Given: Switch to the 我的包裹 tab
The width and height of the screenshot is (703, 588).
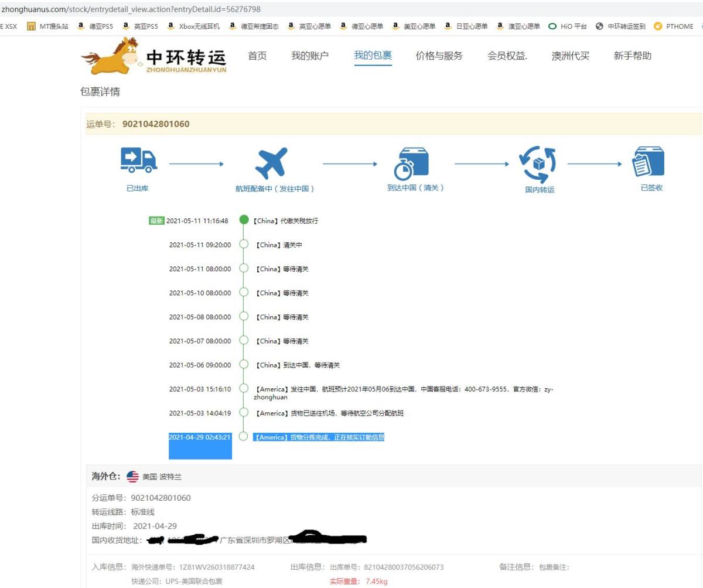Looking at the screenshot, I should point(373,55).
